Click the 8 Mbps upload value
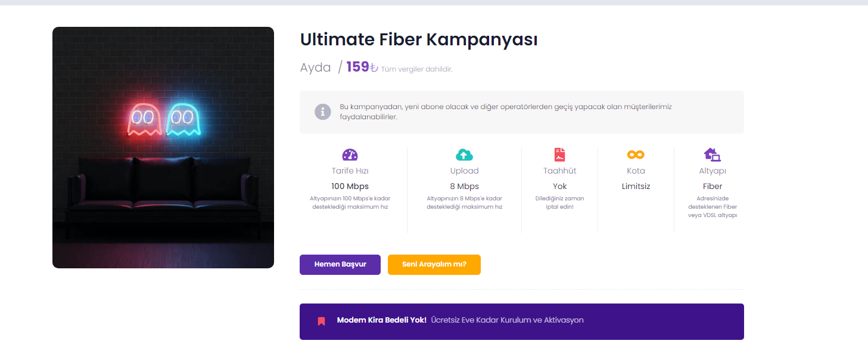 (464, 186)
